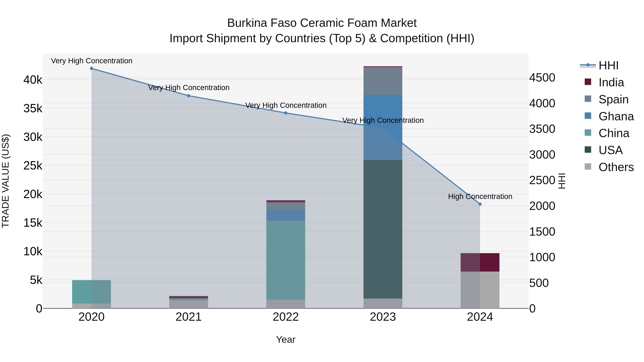Screen dimensions: 644x362
Task: Click the Ghana segment of 2023 bar
Action: pos(383,127)
